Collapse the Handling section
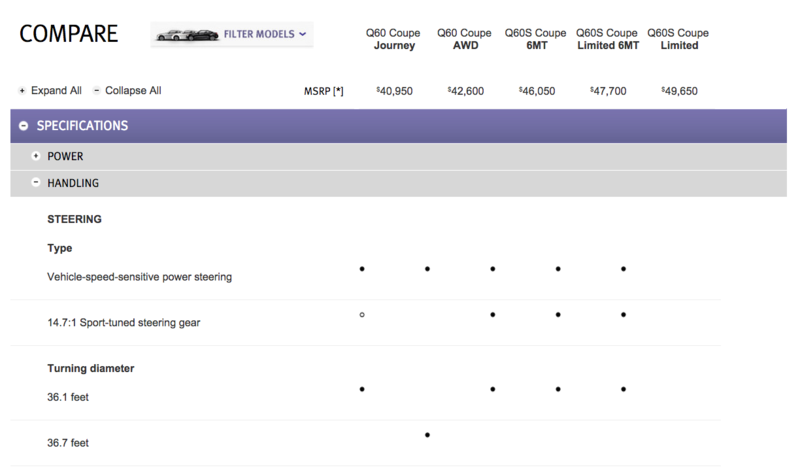800x476 pixels. click(x=36, y=182)
